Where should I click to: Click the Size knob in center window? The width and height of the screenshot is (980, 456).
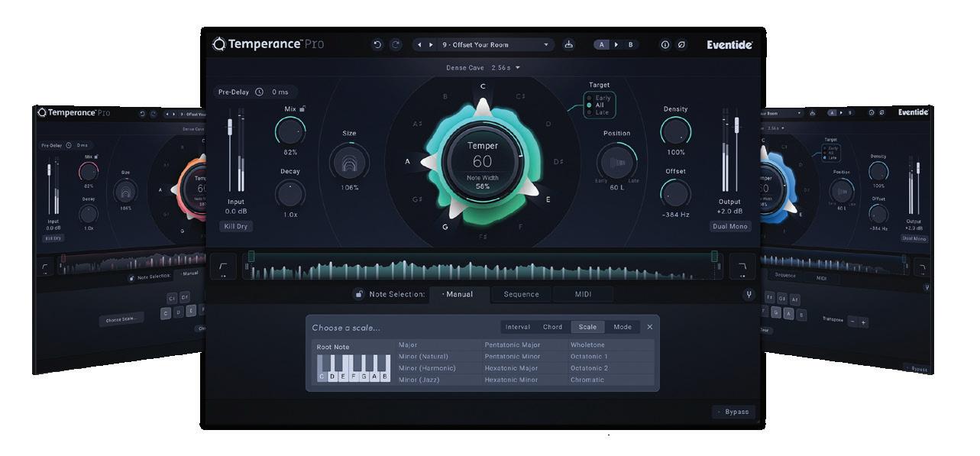click(349, 162)
